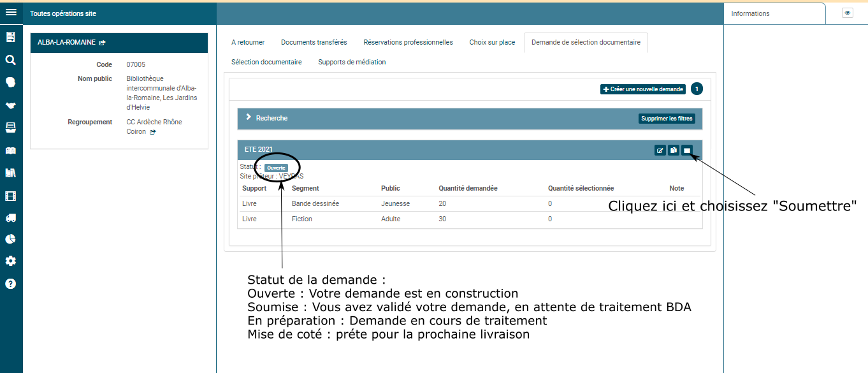Click the printer-like icon in the sidebar

(x=10, y=128)
